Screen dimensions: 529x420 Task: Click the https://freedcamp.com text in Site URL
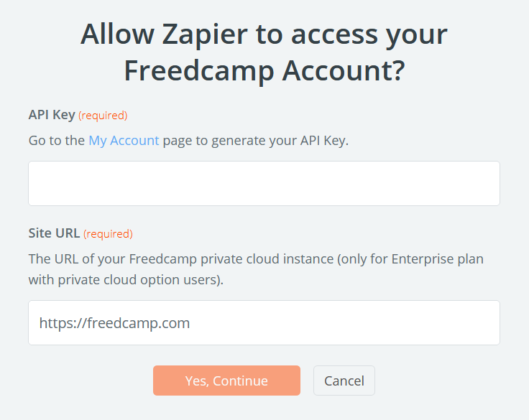tap(115, 323)
